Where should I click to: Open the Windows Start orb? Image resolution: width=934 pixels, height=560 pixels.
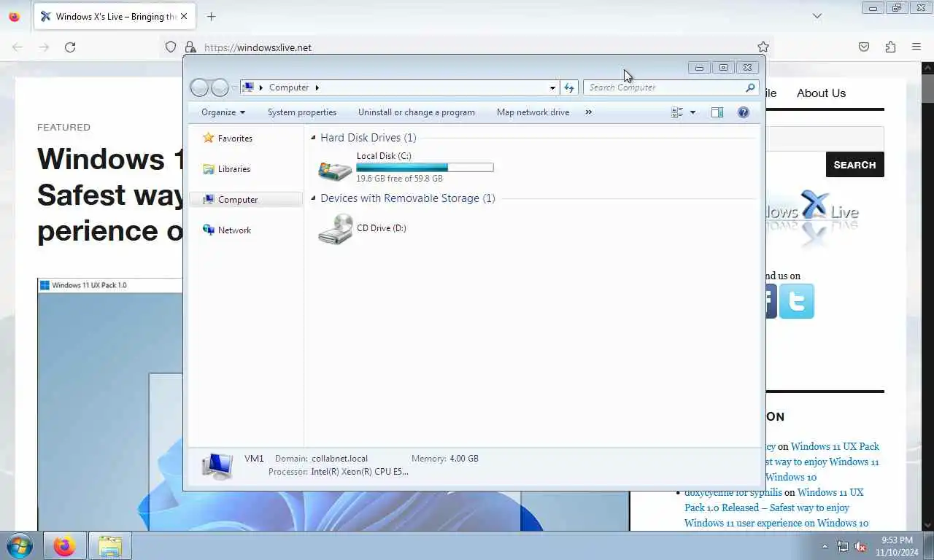tap(19, 545)
